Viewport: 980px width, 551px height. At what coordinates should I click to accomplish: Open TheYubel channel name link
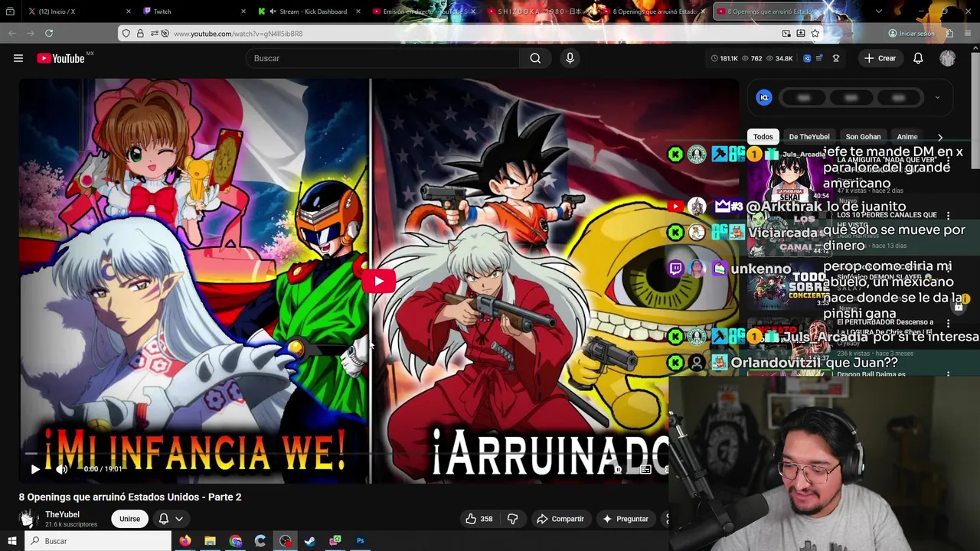coord(62,514)
